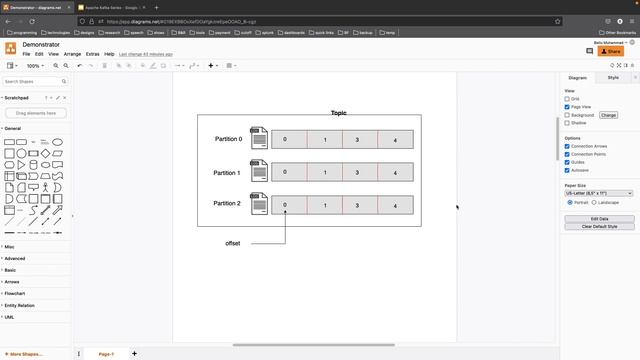
Task: Click the last change timestamp link
Action: (146, 54)
